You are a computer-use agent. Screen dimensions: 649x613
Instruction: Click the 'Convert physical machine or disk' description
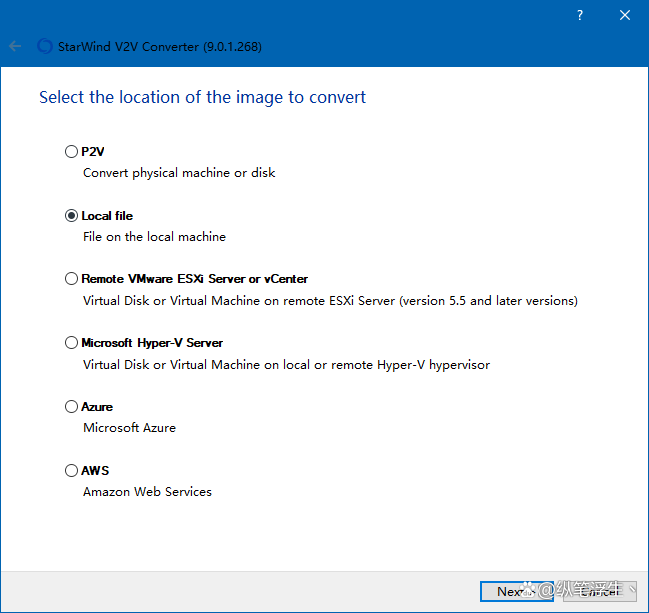pyautogui.click(x=179, y=173)
